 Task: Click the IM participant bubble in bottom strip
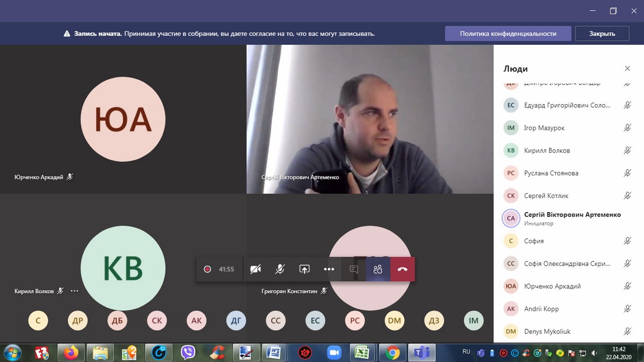pos(473,320)
